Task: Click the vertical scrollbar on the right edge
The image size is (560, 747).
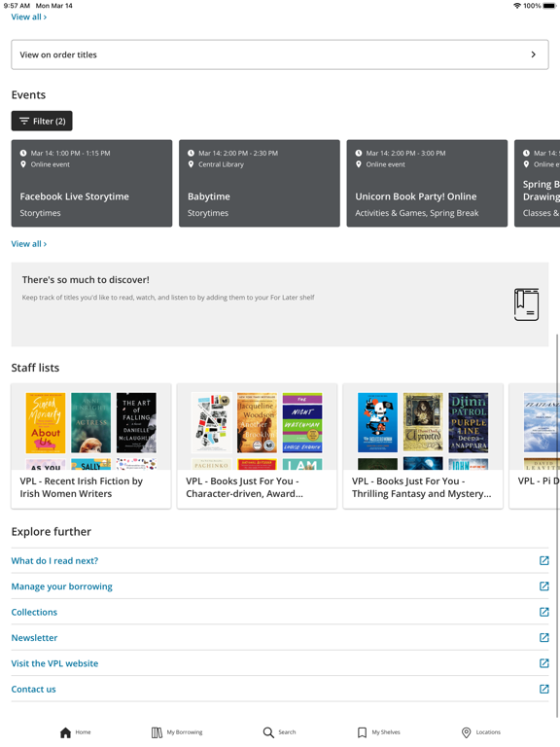Action: [557, 524]
